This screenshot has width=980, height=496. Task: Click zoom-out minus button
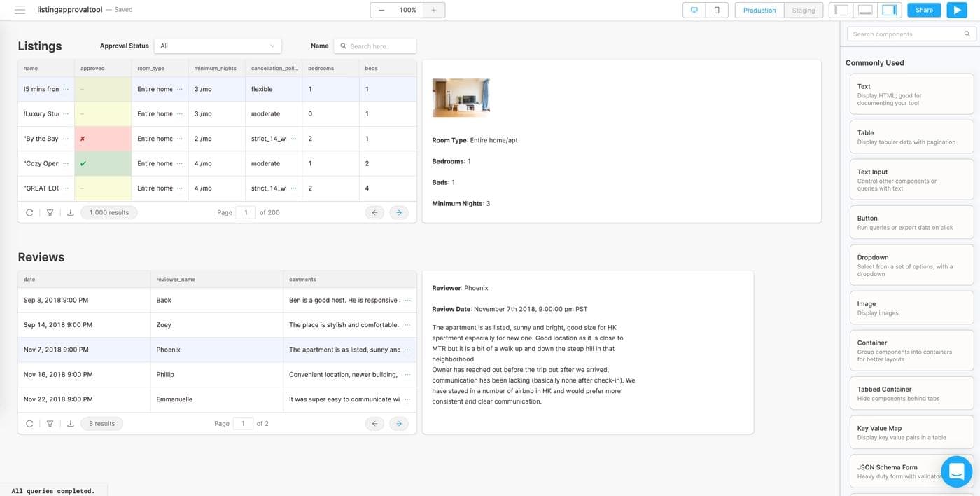381,10
